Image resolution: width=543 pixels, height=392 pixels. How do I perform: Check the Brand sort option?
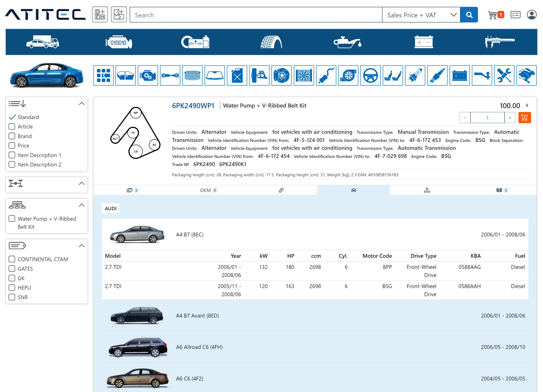tap(12, 136)
